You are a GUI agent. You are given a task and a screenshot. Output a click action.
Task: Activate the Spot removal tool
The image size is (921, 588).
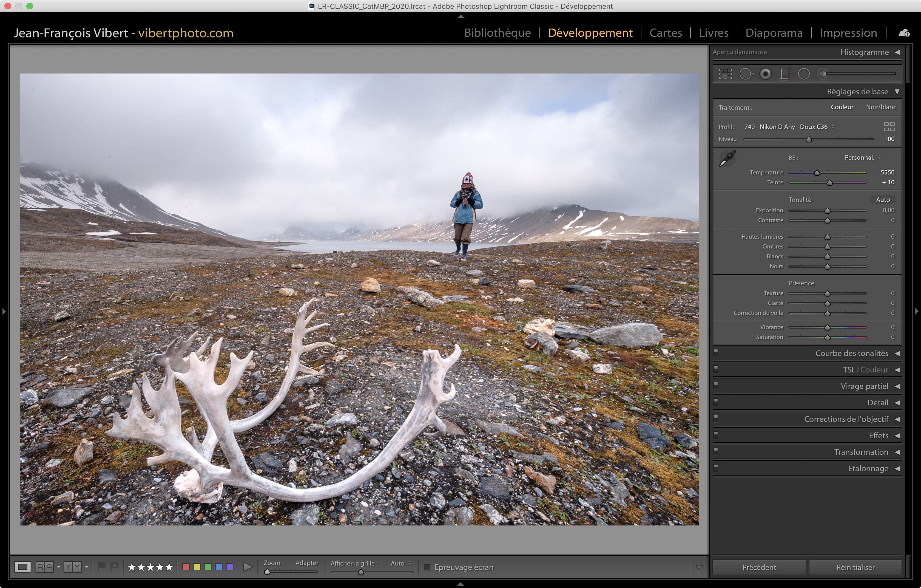[746, 74]
